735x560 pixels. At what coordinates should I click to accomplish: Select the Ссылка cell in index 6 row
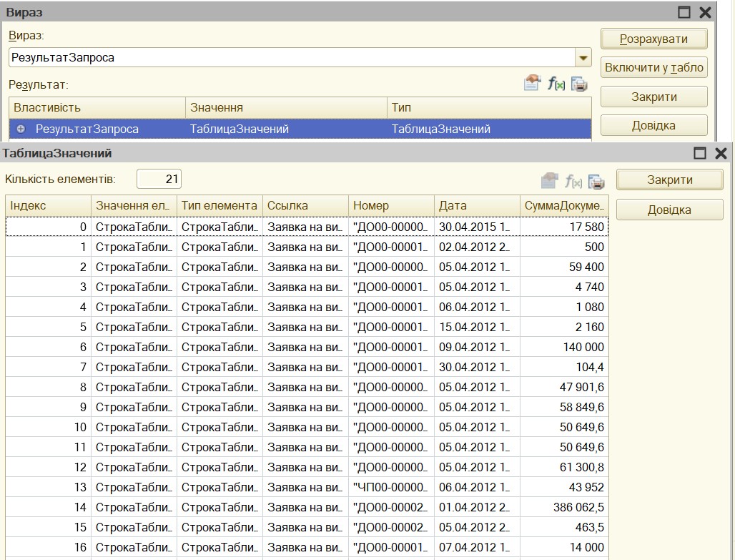click(x=305, y=347)
